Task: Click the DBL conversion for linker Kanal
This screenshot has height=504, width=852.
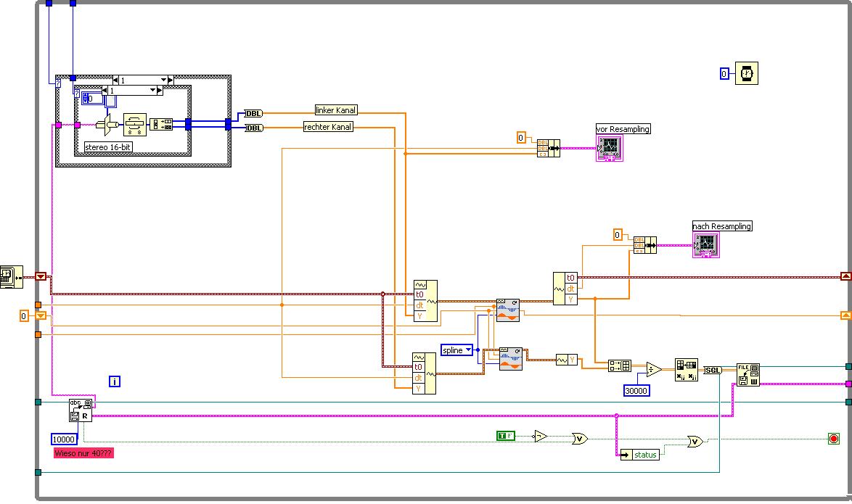Action: point(254,114)
